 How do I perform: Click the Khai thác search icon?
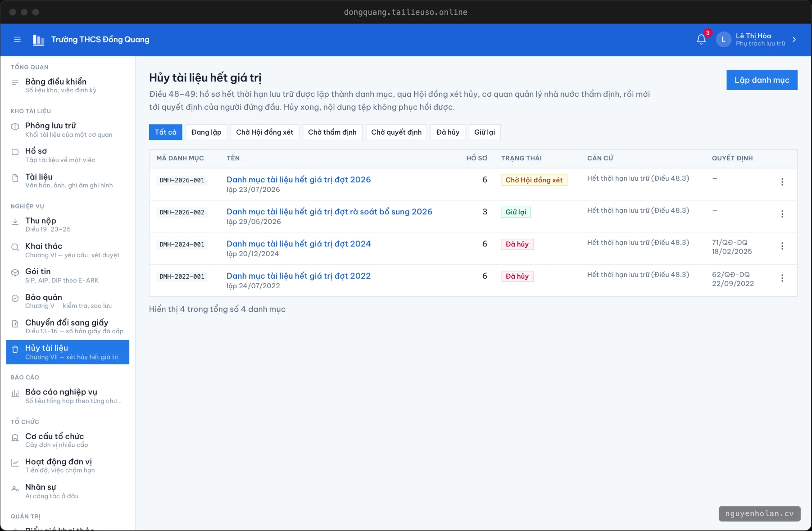(15, 247)
